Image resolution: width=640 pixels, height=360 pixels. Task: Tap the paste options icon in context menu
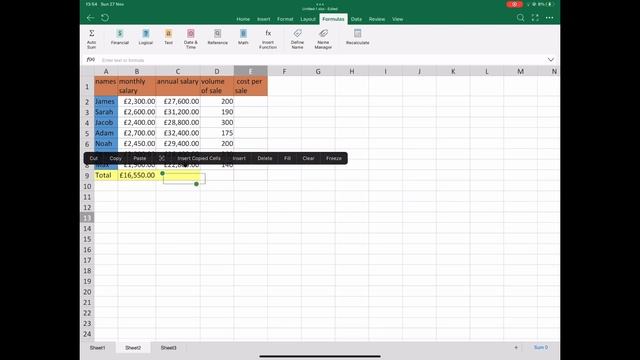click(x=162, y=158)
